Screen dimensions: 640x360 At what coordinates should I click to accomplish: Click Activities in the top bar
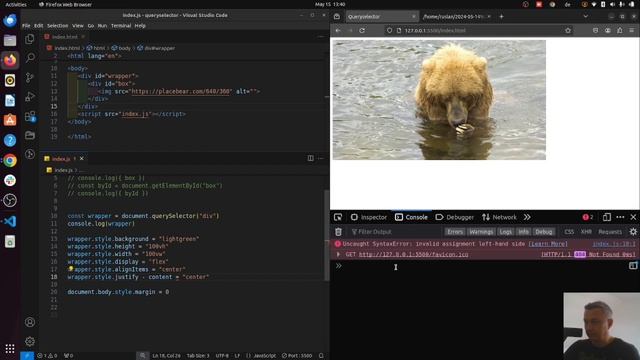[x=16, y=4]
